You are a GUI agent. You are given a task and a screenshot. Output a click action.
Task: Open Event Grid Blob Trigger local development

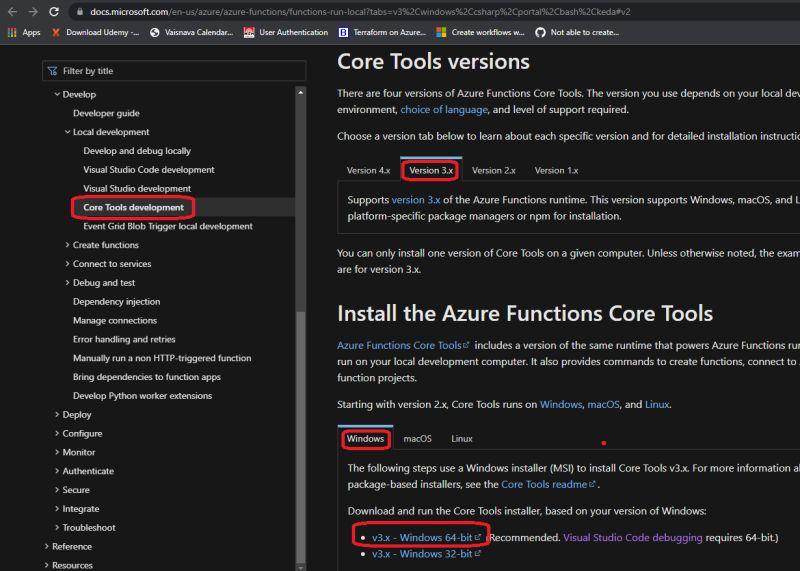pyautogui.click(x=168, y=227)
